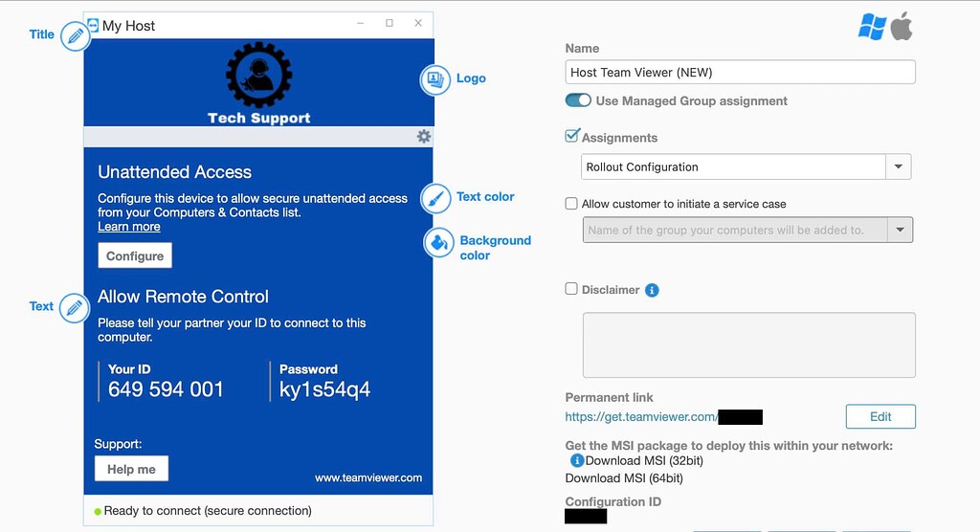Click the Disclaimer info icon
The height and width of the screenshot is (532, 980).
[x=652, y=290]
